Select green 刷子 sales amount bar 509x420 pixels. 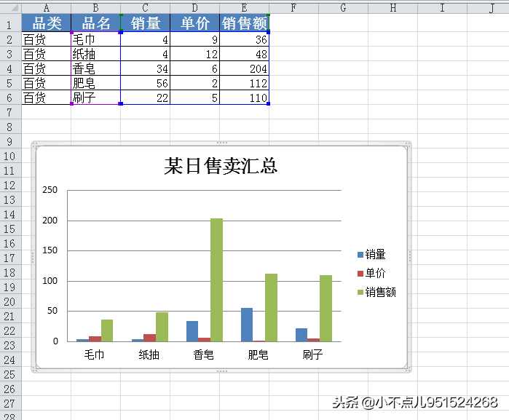point(326,309)
